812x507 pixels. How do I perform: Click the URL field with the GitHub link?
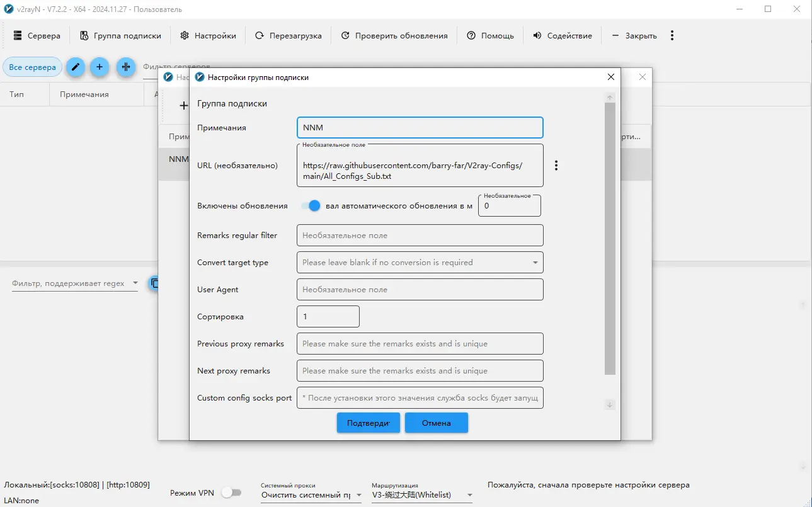(420, 166)
